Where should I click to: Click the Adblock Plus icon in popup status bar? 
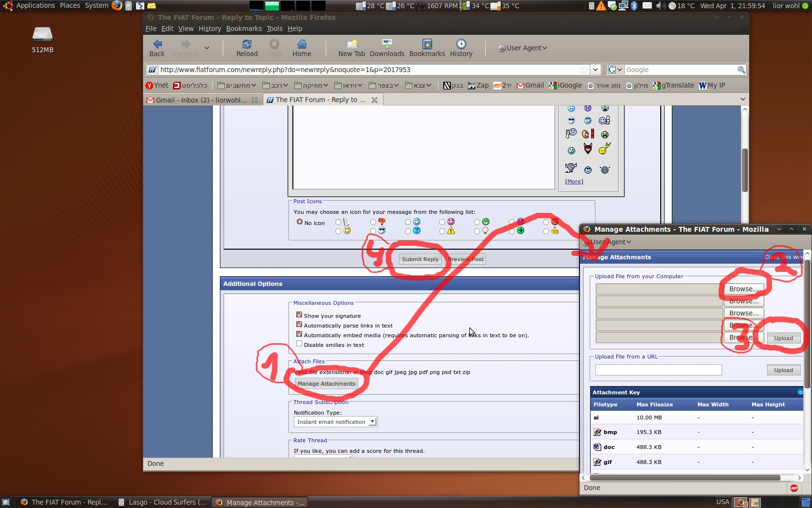point(794,488)
